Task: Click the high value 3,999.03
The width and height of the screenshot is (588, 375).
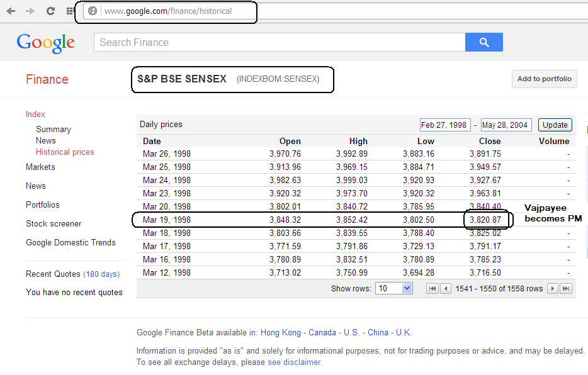Action: 352,180
